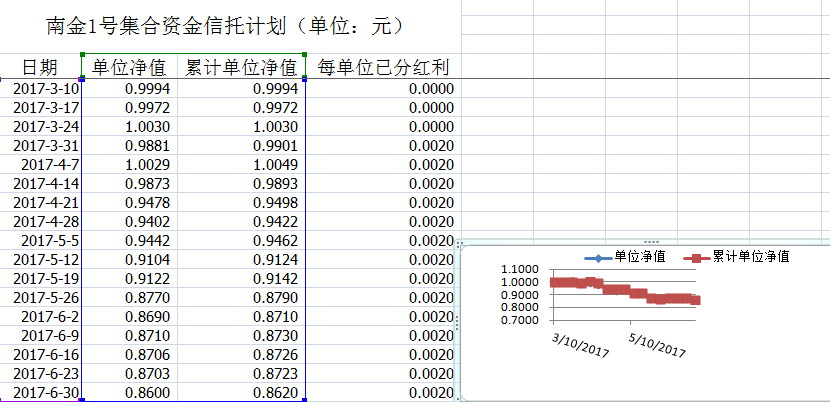The image size is (830, 402).
Task: Select the 1.1000 value on the vertical axis
Action: point(520,270)
